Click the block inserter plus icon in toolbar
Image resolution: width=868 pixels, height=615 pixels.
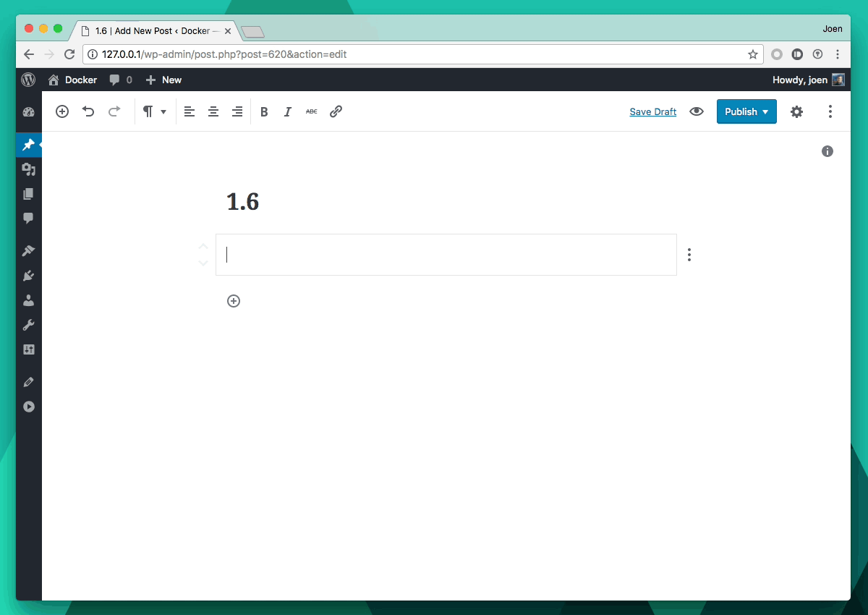pyautogui.click(x=62, y=111)
